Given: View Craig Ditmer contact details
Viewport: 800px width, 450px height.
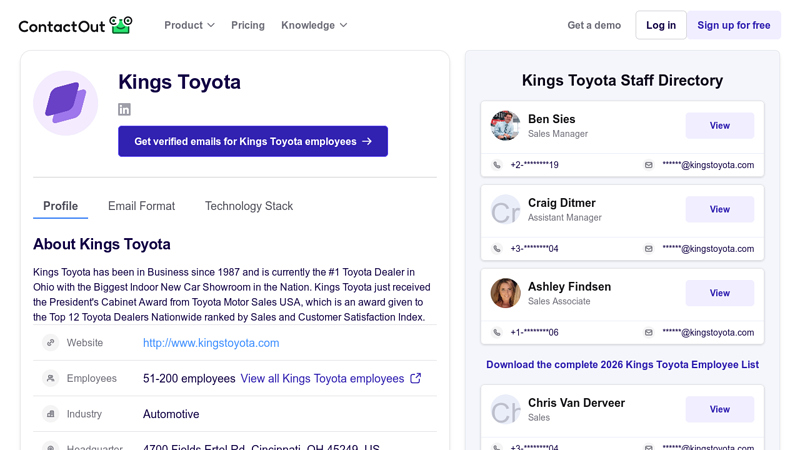Looking at the screenshot, I should 719,209.
